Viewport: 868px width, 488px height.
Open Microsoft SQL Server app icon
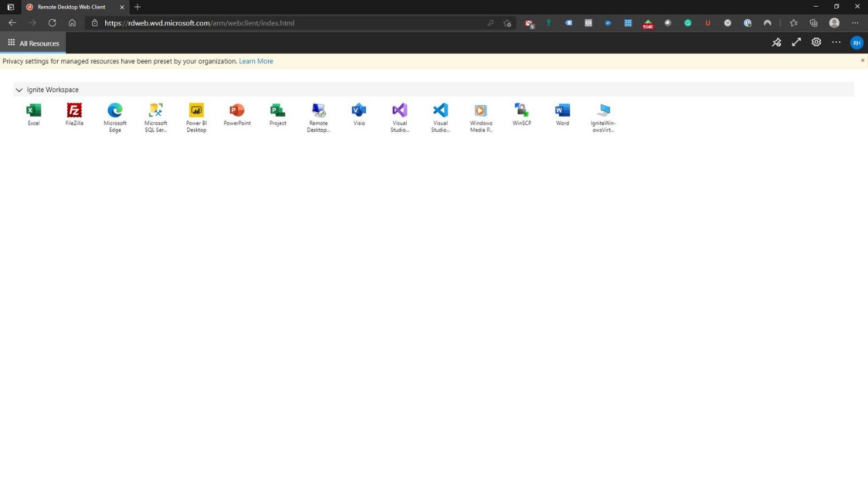point(155,117)
